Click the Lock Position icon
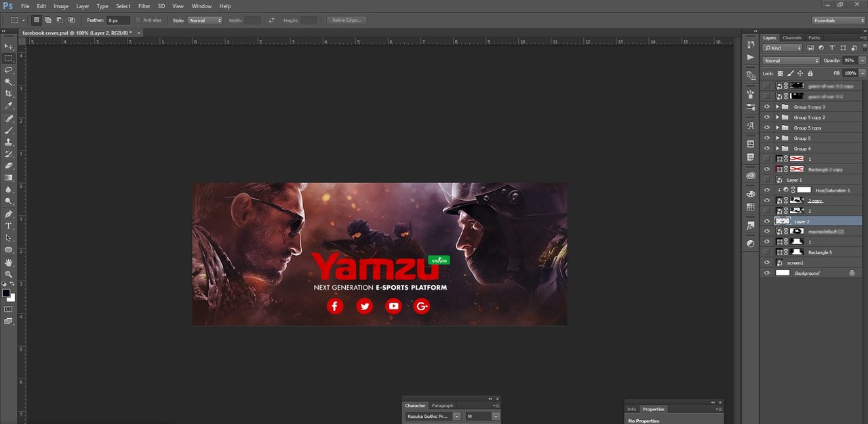This screenshot has width=868, height=424. (x=800, y=73)
